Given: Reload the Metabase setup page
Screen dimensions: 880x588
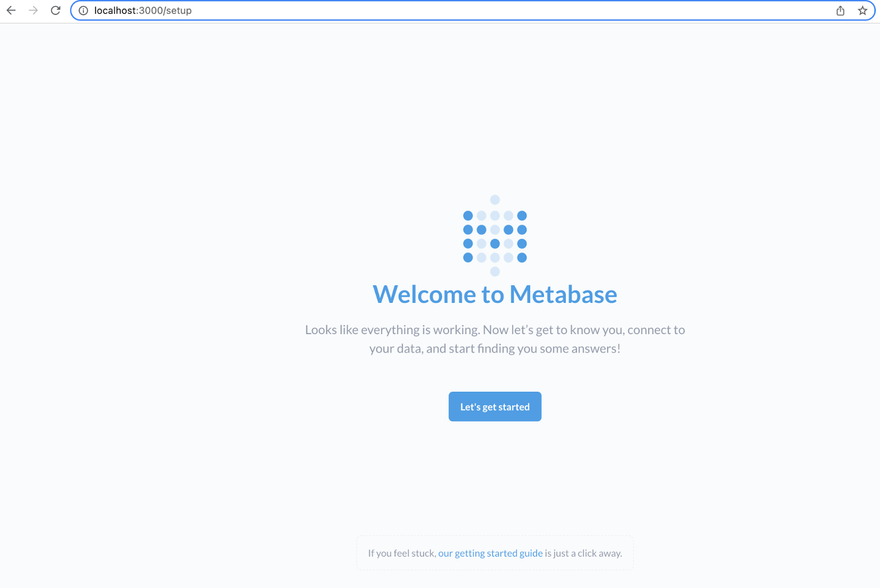Looking at the screenshot, I should pos(56,10).
